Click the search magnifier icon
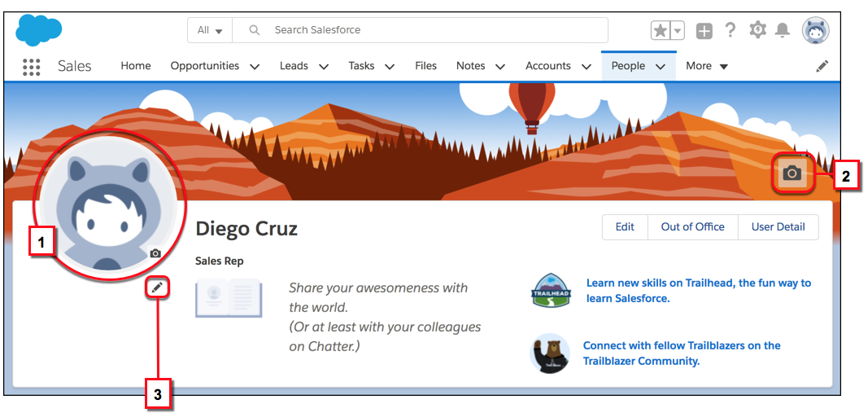The image size is (868, 417). [x=254, y=30]
